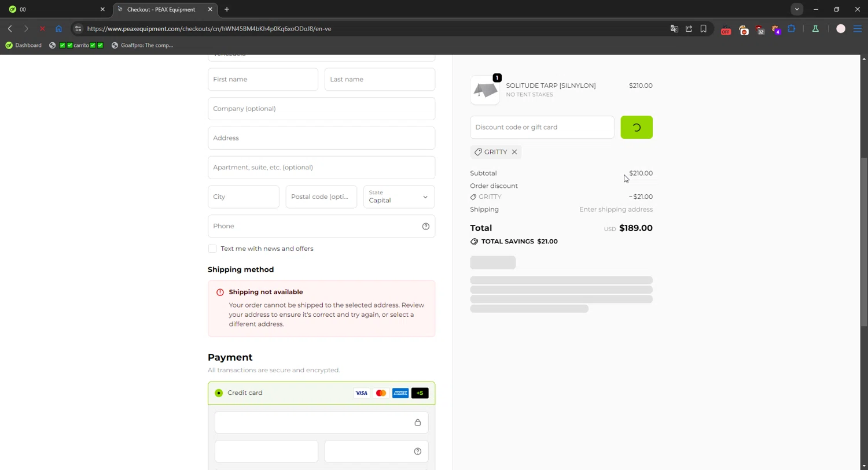Viewport: 868px width, 470px height.
Task: Focus the card number field
Action: [x=321, y=423]
